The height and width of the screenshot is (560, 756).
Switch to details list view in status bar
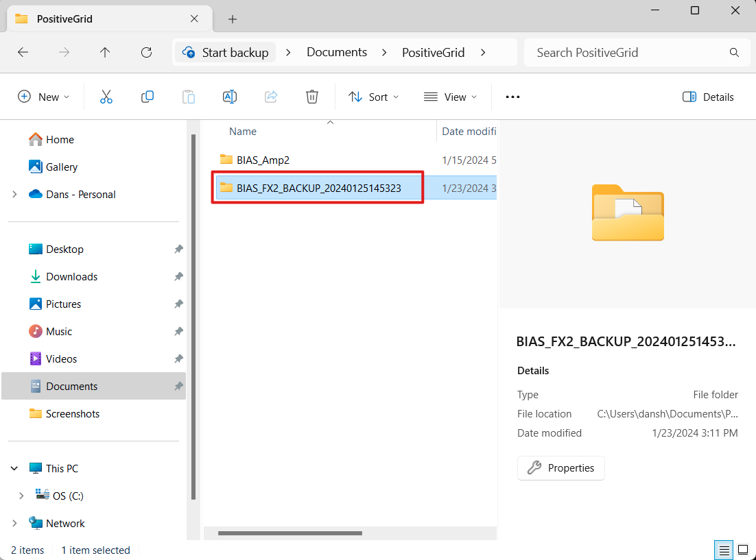tap(722, 550)
